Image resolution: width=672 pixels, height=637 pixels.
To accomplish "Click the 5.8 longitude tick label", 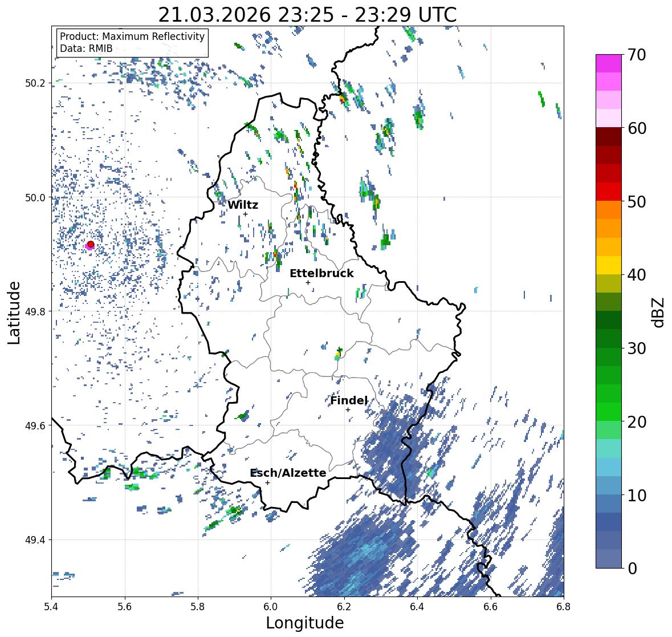I will 198,606.
